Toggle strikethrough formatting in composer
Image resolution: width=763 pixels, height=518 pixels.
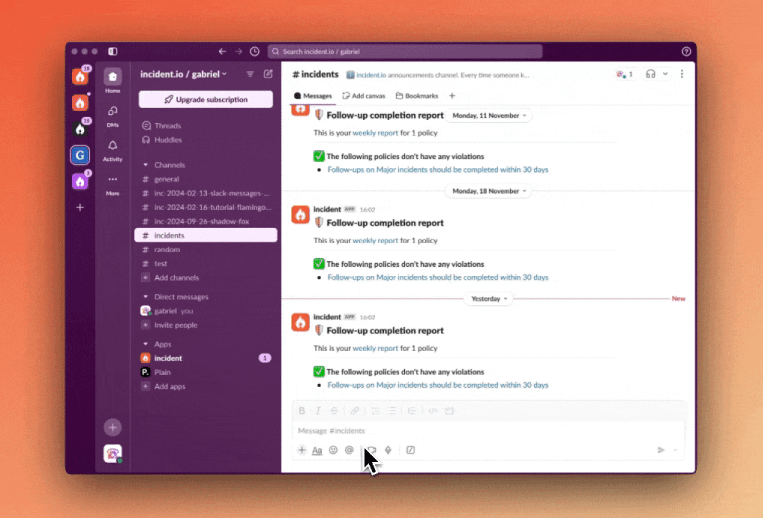[x=334, y=411]
